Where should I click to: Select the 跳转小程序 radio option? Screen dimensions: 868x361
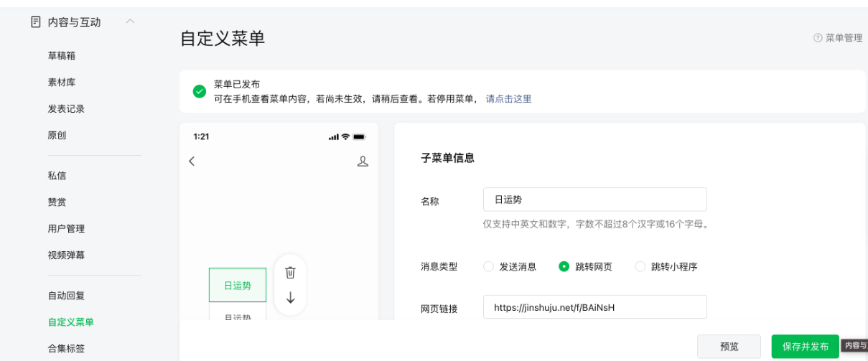click(x=640, y=266)
